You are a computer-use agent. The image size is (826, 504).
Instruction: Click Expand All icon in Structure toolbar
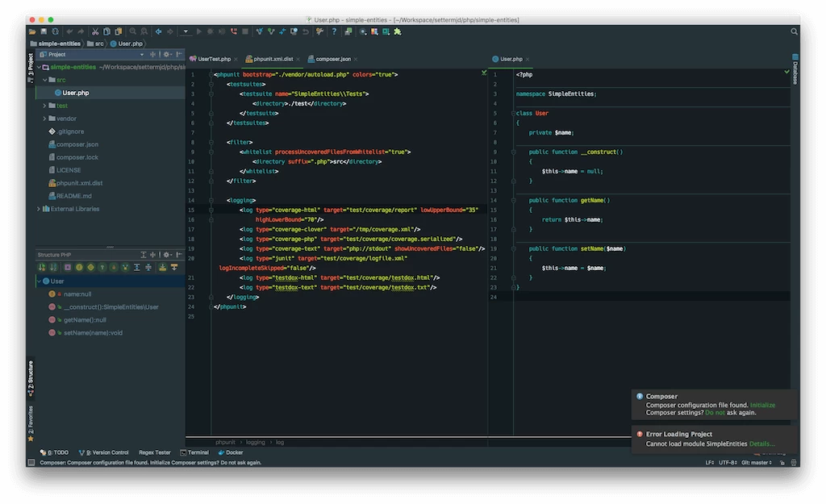(x=138, y=267)
